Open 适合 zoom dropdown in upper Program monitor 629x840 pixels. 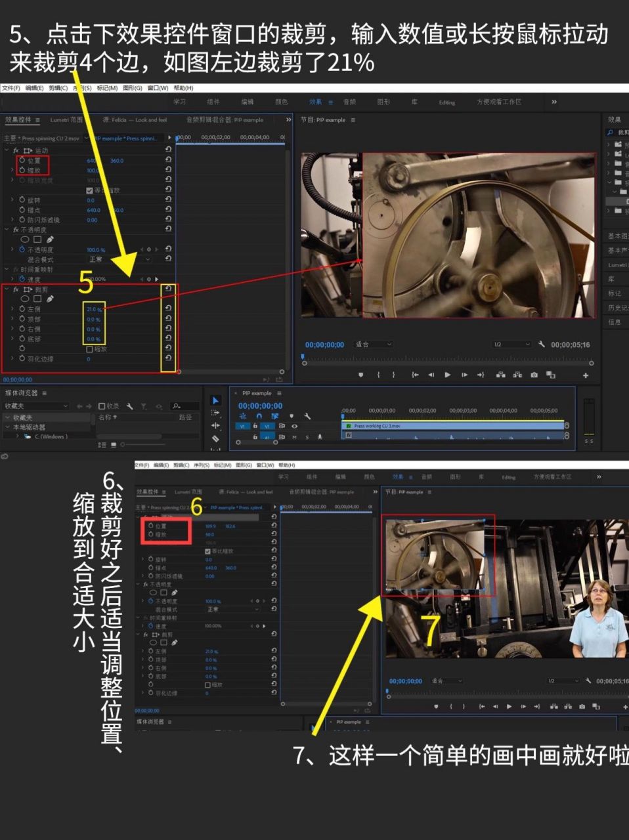[373, 345]
